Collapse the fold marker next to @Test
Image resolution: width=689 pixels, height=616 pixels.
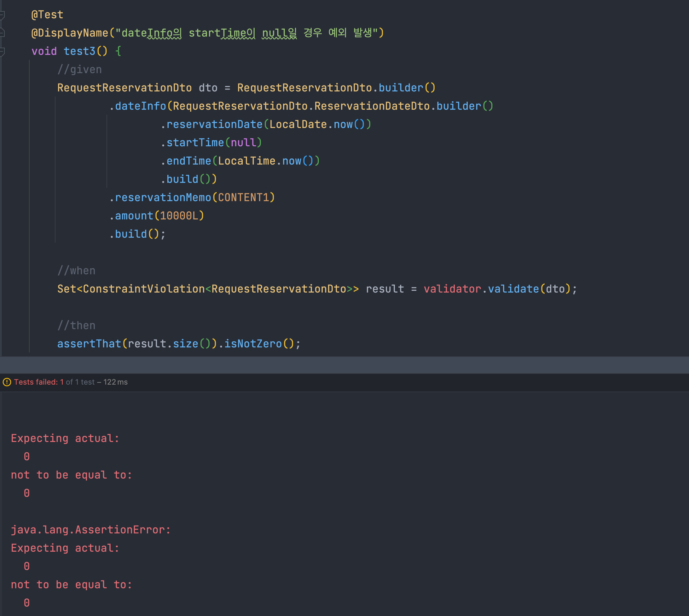2,15
